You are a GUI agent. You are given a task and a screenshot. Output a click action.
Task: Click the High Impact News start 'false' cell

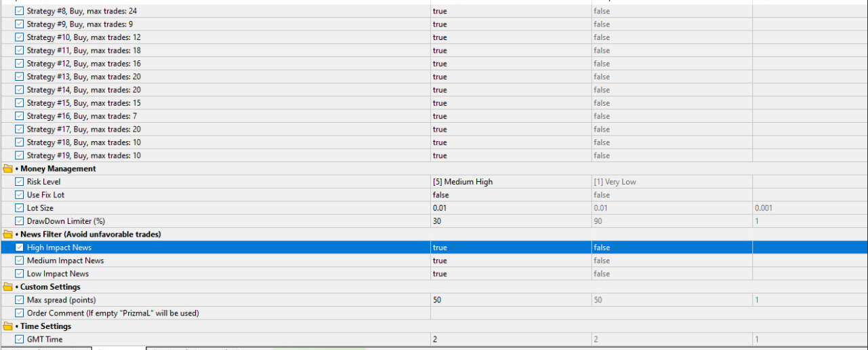pyautogui.click(x=671, y=248)
